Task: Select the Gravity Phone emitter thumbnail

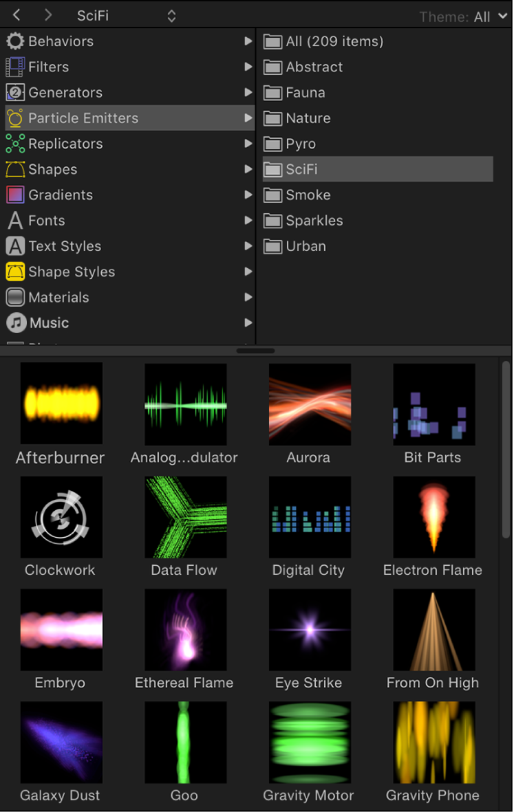Action: 434,742
